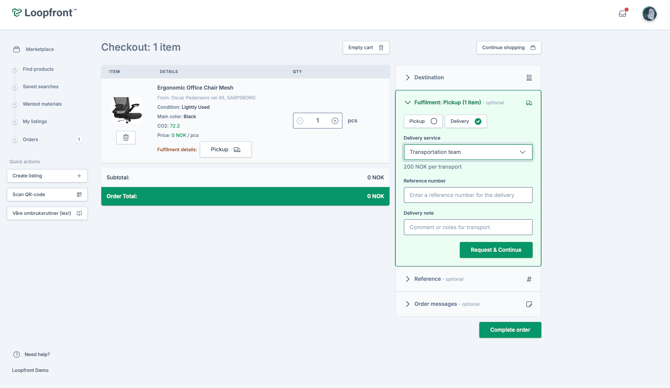Click into the Reference number field
The height and width of the screenshot is (388, 670).
(468, 195)
